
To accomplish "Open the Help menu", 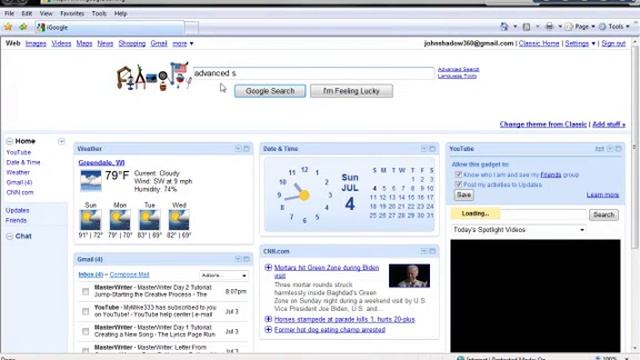I will (x=120, y=13).
